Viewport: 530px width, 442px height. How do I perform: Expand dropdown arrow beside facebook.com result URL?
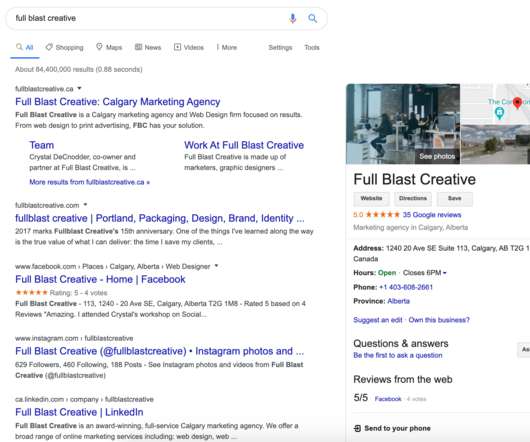216,266
